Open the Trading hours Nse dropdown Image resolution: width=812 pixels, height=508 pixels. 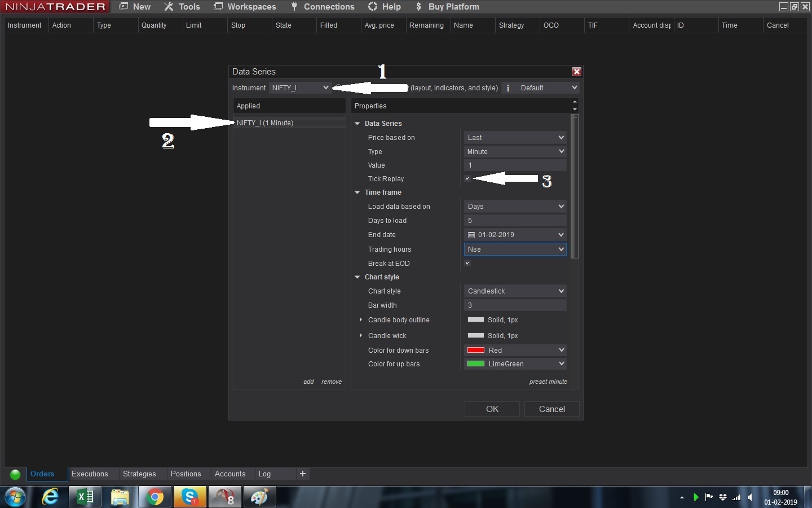pyautogui.click(x=515, y=249)
